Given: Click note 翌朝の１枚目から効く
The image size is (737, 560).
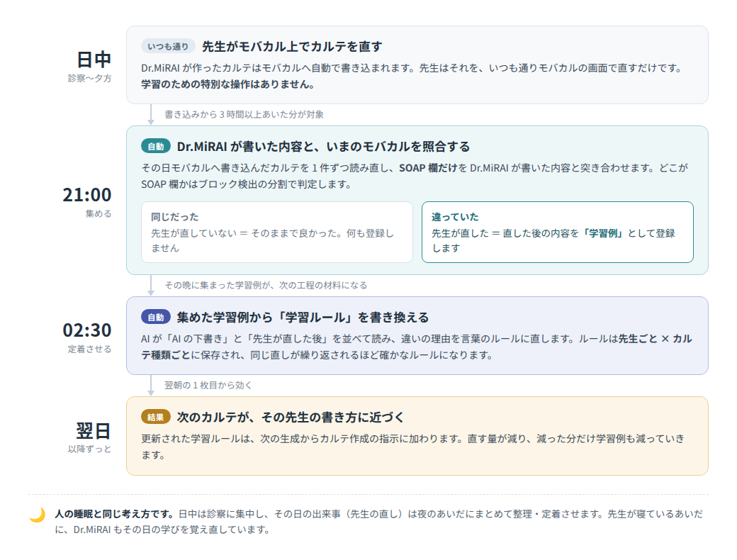Looking at the screenshot, I should point(208,386).
